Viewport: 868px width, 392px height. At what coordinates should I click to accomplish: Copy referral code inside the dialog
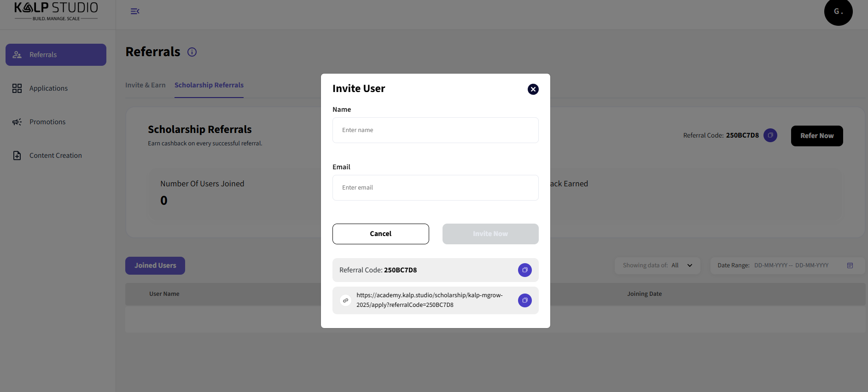point(524,270)
